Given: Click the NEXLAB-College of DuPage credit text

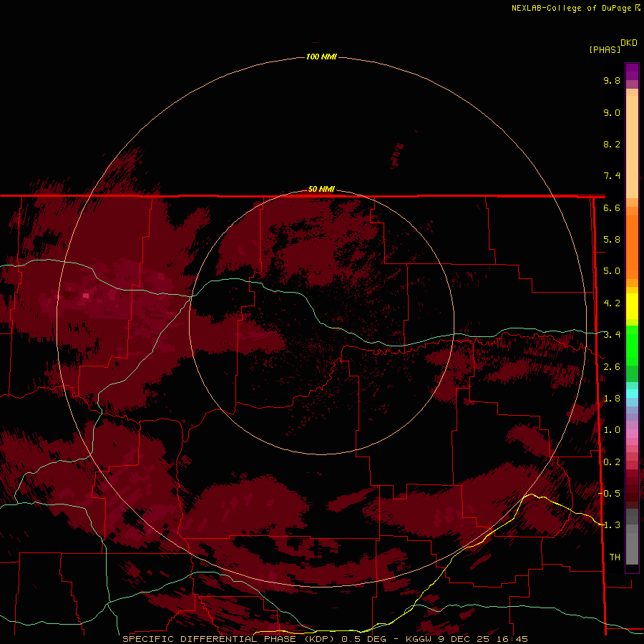Looking at the screenshot, I should (x=572, y=8).
